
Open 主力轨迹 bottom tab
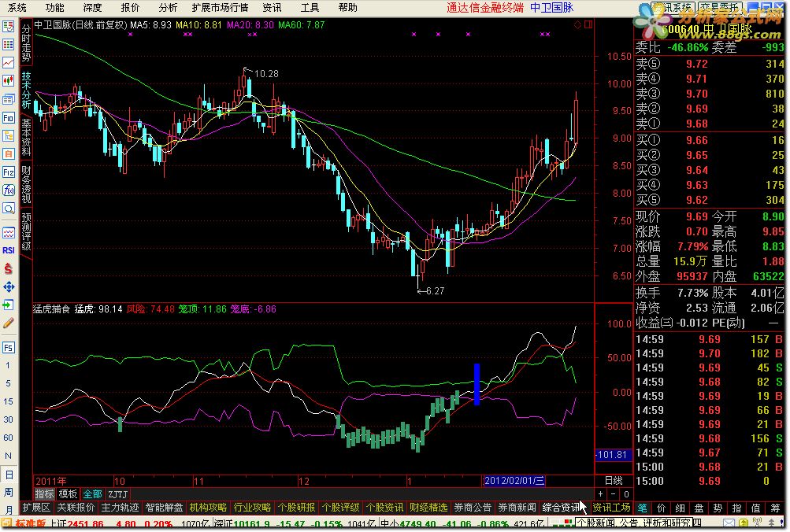pos(120,508)
